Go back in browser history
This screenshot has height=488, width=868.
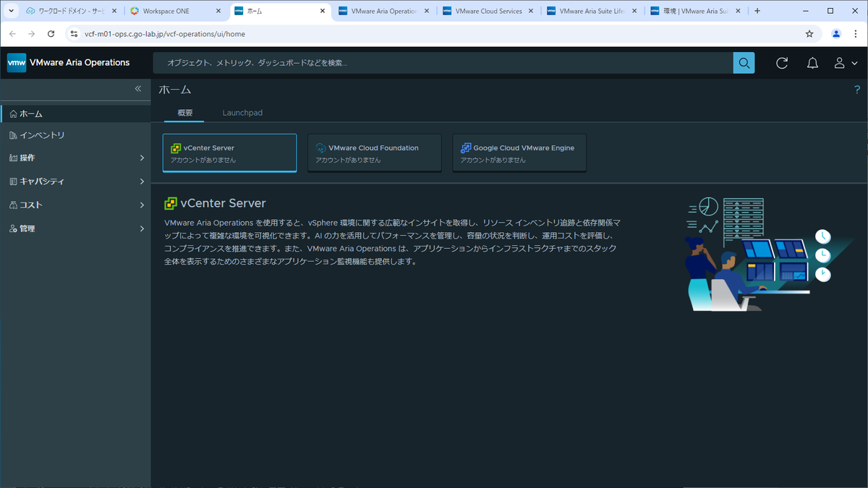tap(12, 34)
